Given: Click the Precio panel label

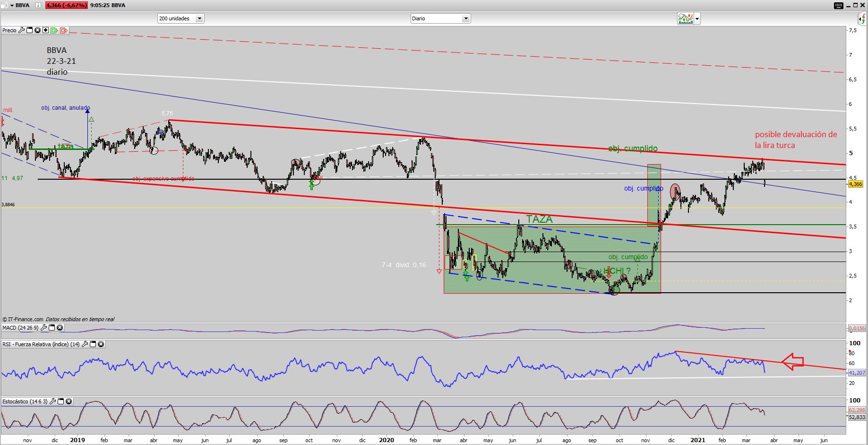Looking at the screenshot, I should pyautogui.click(x=9, y=30).
